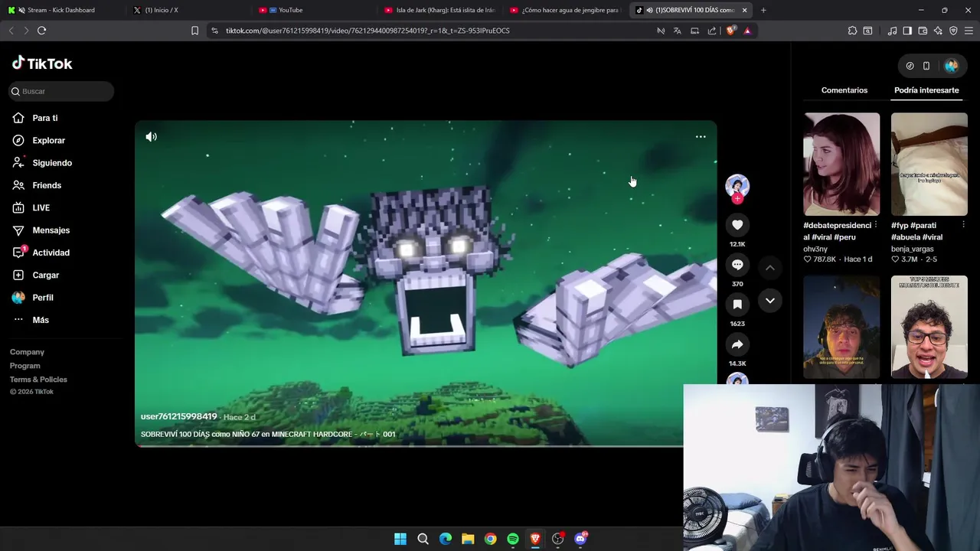
Task: Follow creator via red plus badge
Action: click(x=737, y=199)
